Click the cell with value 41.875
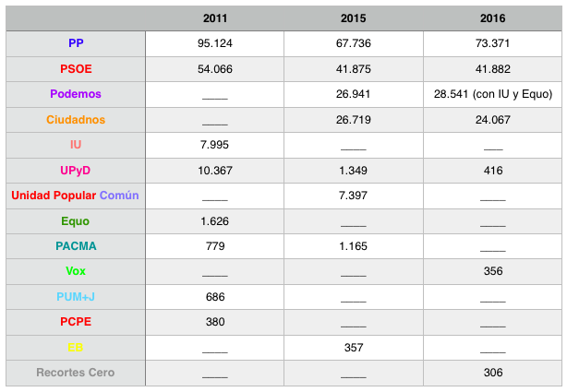This screenshot has width=567, height=392. 353,69
